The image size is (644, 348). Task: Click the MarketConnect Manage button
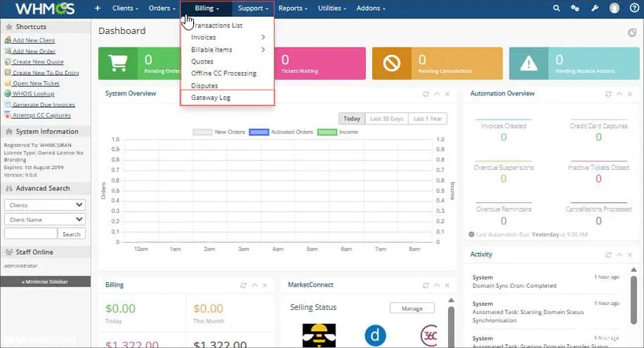(412, 308)
